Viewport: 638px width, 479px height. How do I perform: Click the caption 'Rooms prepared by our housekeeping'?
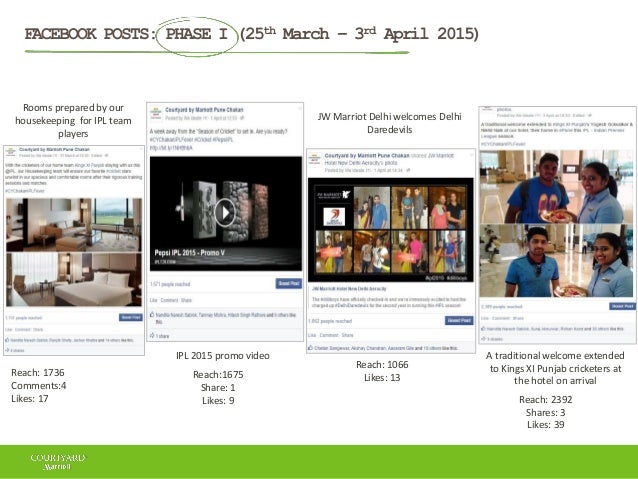[73, 120]
